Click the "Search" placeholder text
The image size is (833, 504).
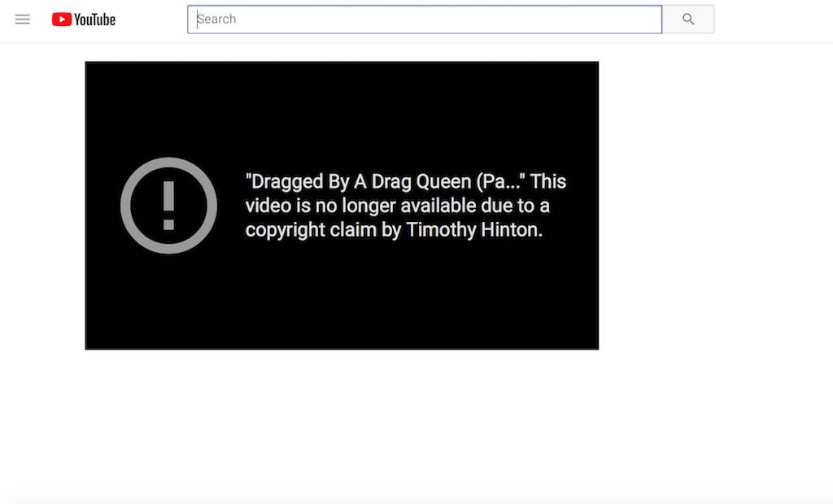point(217,20)
